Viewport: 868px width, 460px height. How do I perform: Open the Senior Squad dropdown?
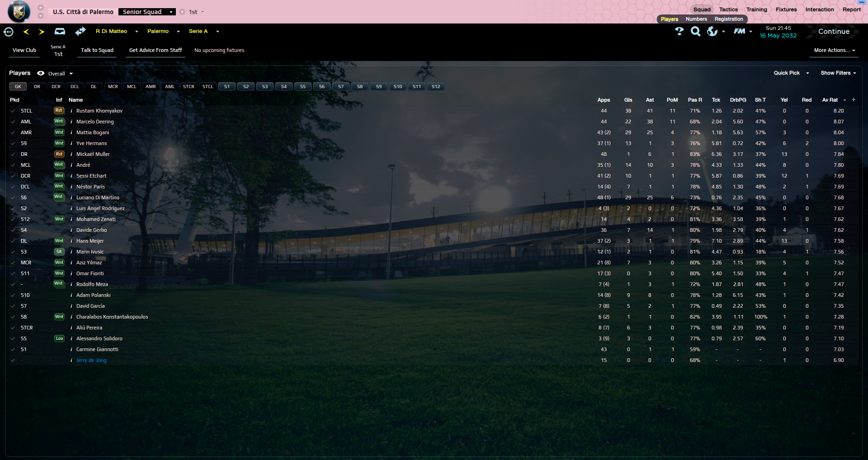click(147, 12)
